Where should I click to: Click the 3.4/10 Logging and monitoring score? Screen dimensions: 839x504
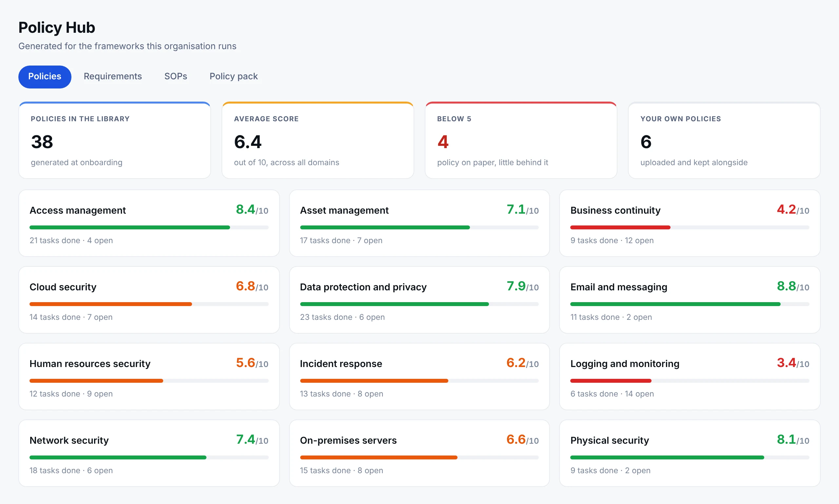coord(793,363)
